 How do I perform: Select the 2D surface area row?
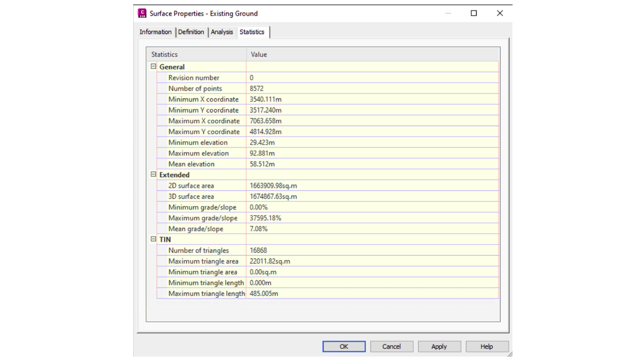[191, 186]
